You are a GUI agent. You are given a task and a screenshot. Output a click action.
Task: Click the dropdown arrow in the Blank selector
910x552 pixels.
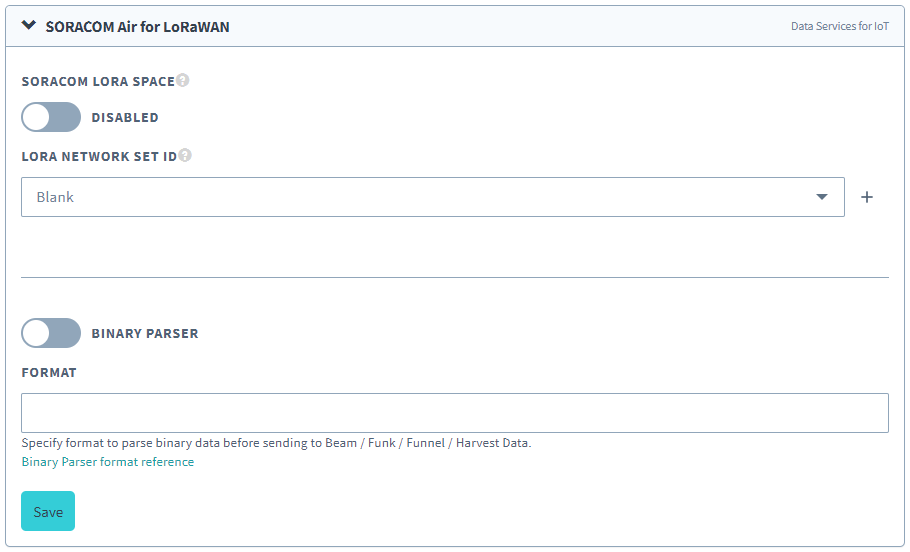click(x=822, y=197)
